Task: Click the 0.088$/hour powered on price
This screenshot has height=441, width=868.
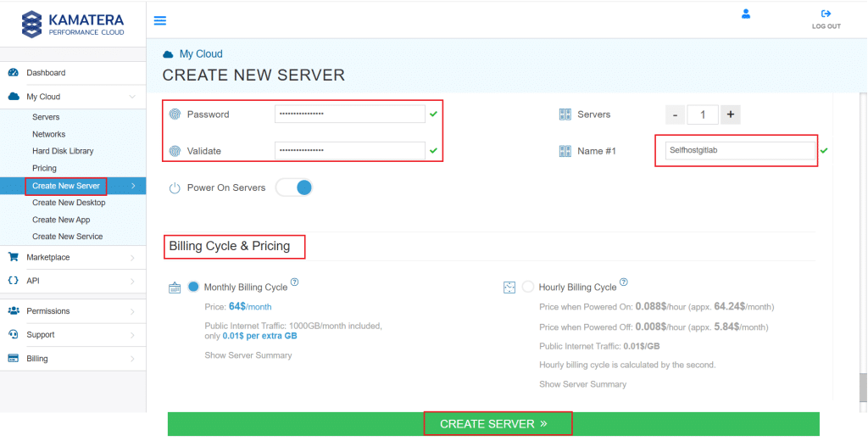Action: tap(659, 306)
